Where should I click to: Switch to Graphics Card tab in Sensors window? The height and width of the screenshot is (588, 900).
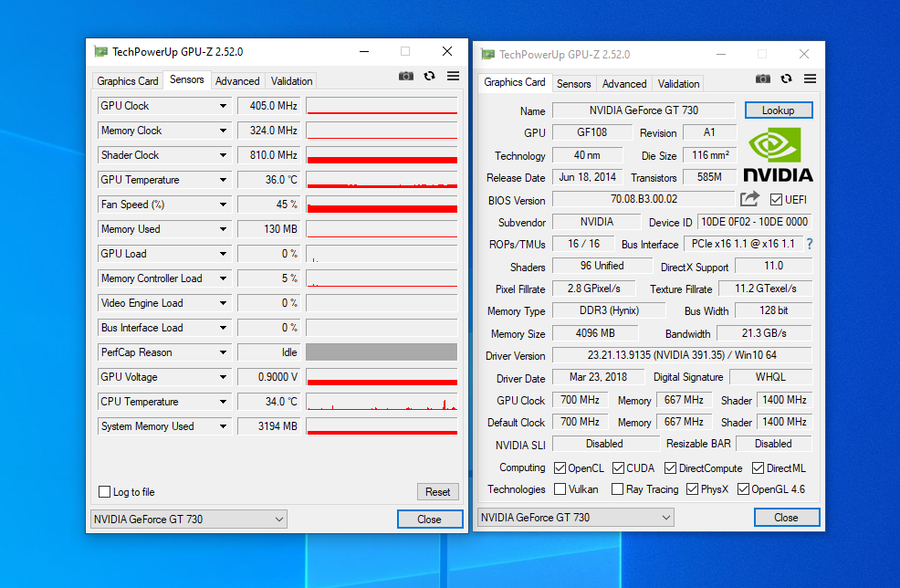[x=127, y=81]
